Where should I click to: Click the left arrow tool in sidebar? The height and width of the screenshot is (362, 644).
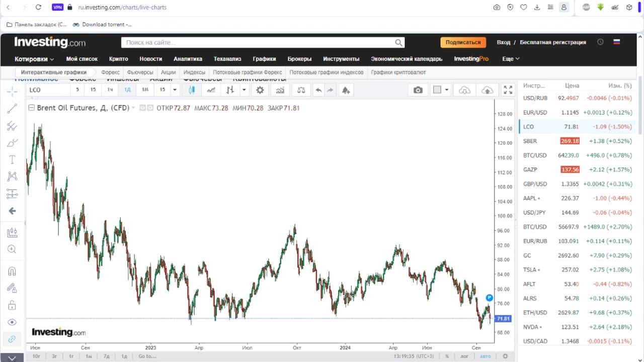(12, 211)
